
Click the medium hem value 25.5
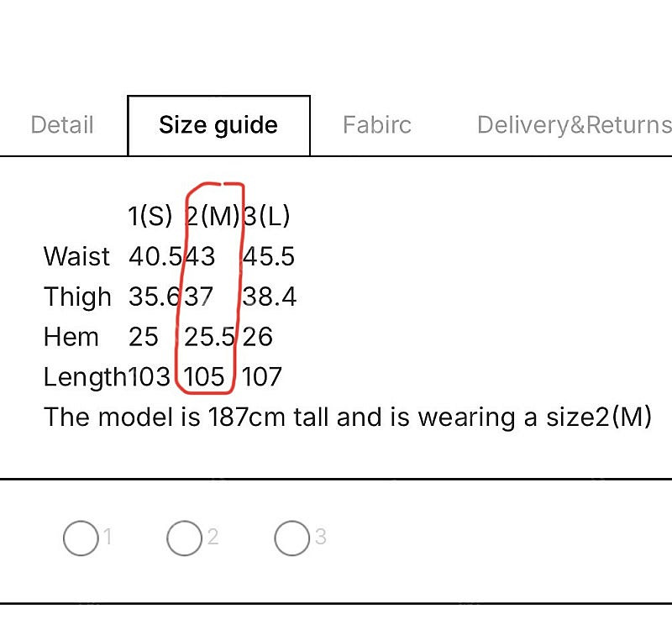pyautogui.click(x=210, y=337)
